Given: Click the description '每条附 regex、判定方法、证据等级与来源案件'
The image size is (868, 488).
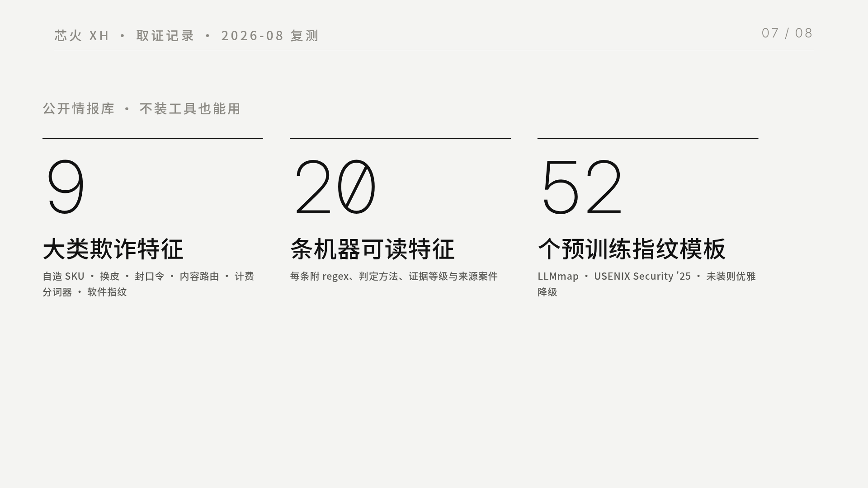Looking at the screenshot, I should click(394, 276).
